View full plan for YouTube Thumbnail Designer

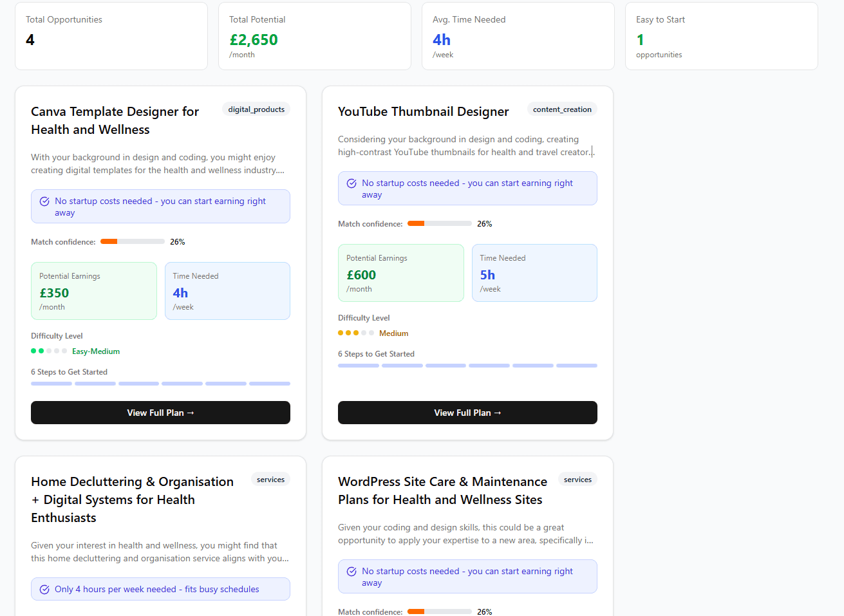pos(467,413)
